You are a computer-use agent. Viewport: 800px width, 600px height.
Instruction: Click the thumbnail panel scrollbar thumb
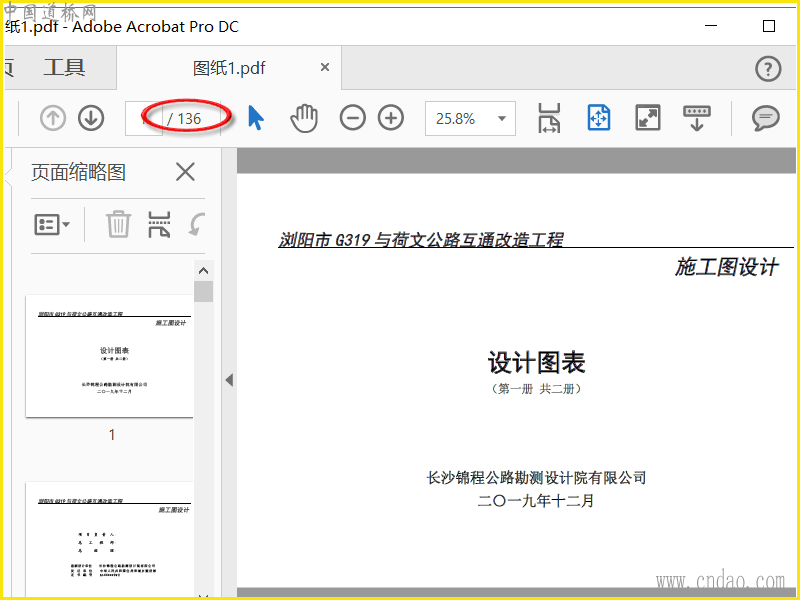[203, 291]
